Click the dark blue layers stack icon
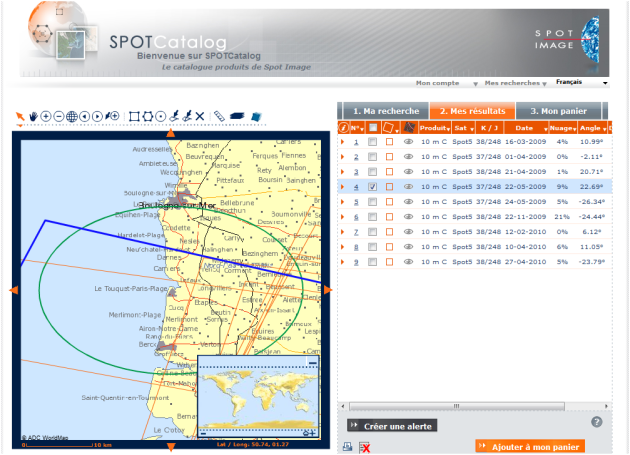Screen dimensions: 630x455 [237, 116]
